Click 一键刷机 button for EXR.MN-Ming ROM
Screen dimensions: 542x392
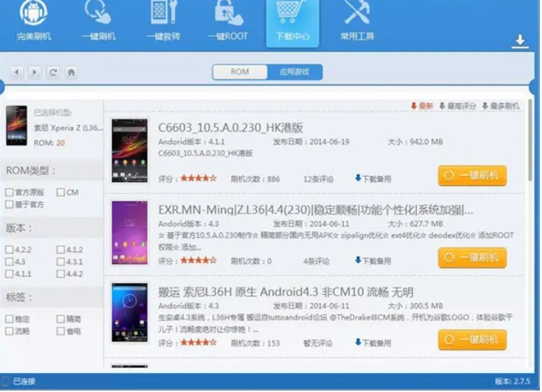472,258
